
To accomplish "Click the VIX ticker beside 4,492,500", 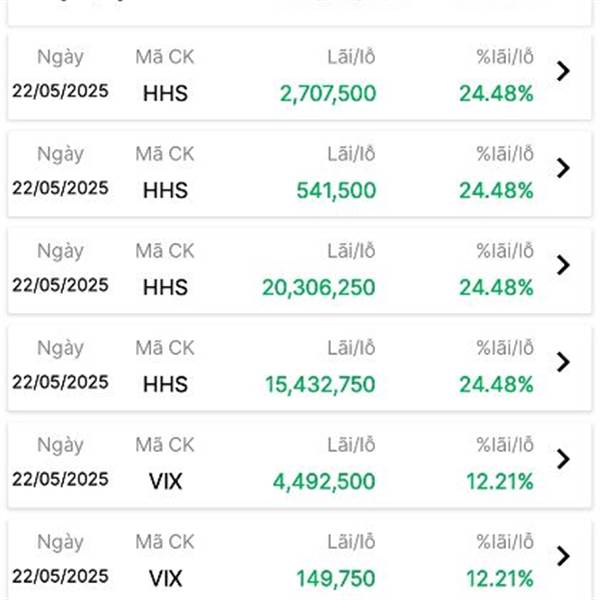I will click(x=165, y=482).
